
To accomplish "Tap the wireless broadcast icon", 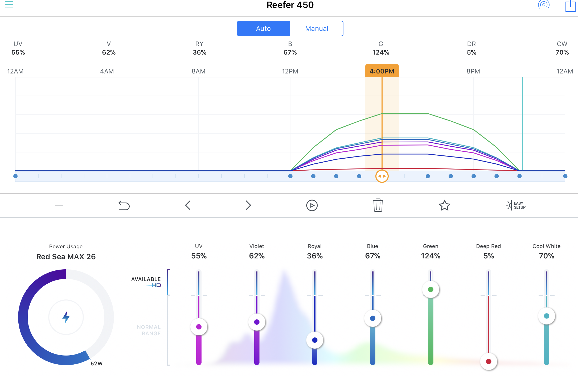I will [544, 5].
